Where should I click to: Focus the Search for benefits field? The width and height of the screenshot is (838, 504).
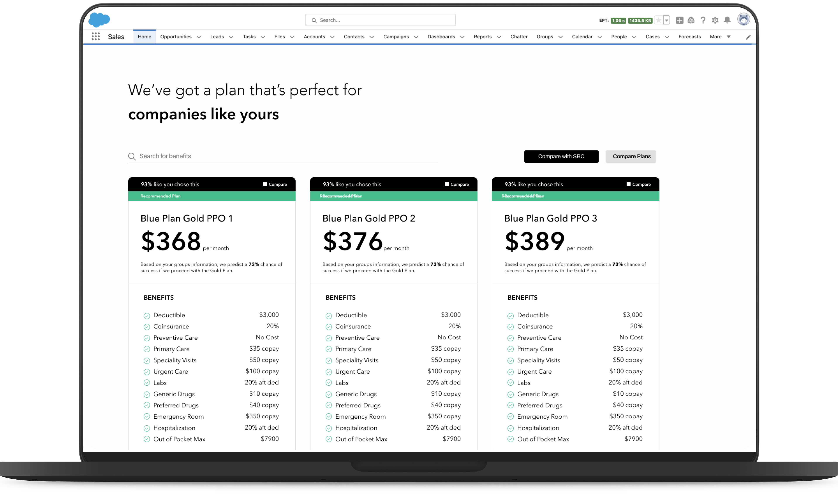[x=286, y=156]
